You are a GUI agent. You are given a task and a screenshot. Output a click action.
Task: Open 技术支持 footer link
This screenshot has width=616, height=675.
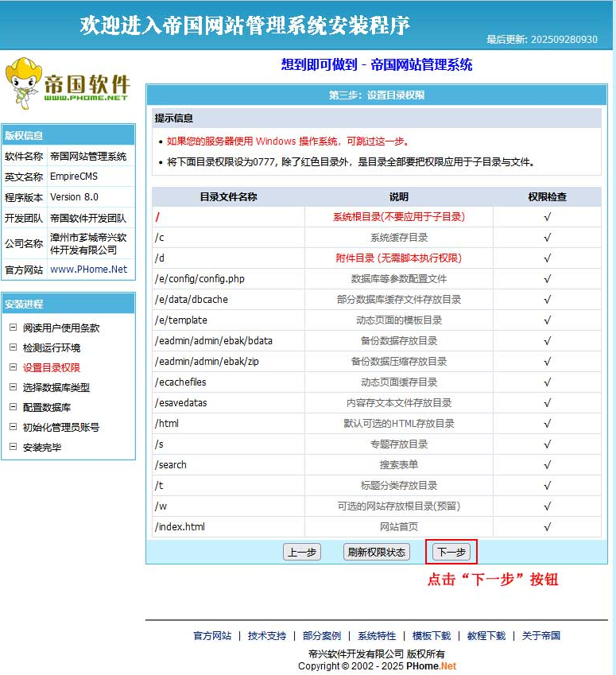click(267, 636)
